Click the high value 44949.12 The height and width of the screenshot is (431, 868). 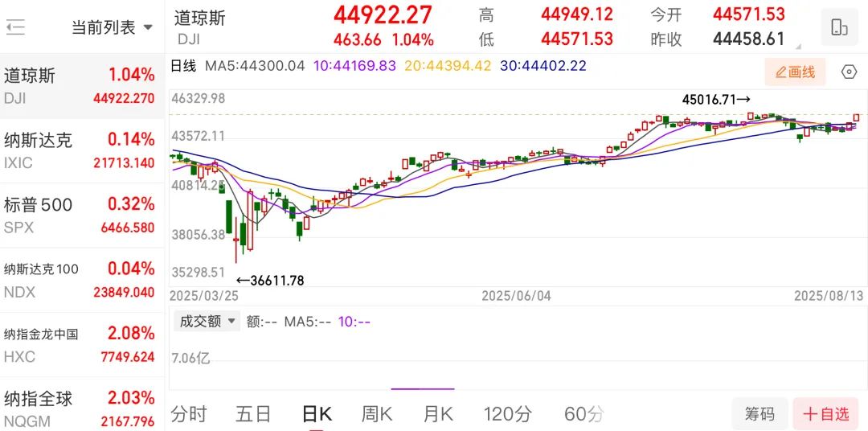[577, 14]
